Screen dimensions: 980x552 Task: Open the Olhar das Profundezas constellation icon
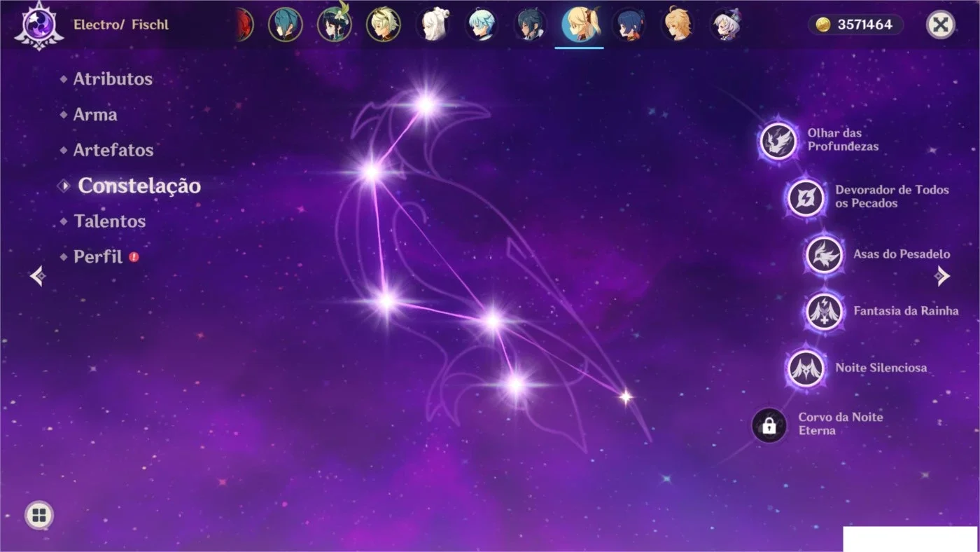click(778, 141)
